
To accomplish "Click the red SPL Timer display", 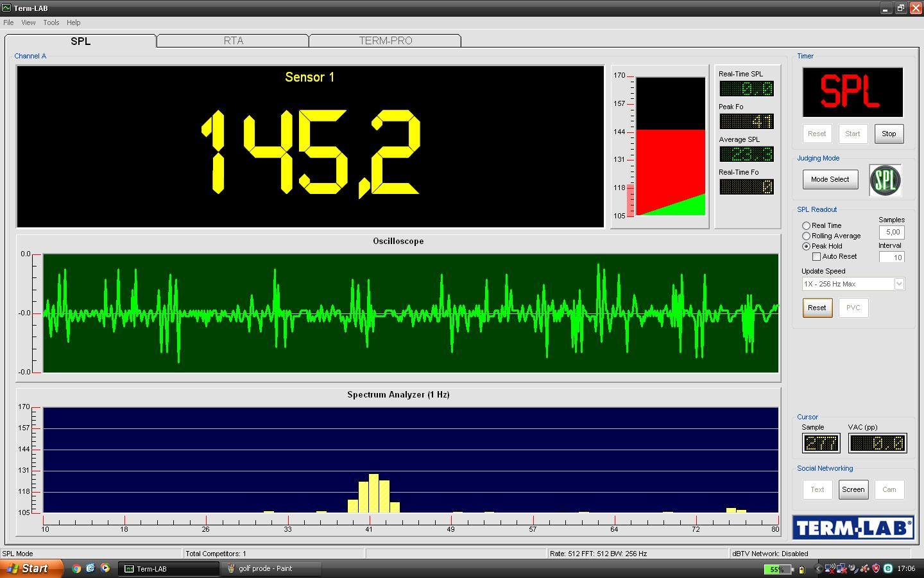I will [x=853, y=92].
